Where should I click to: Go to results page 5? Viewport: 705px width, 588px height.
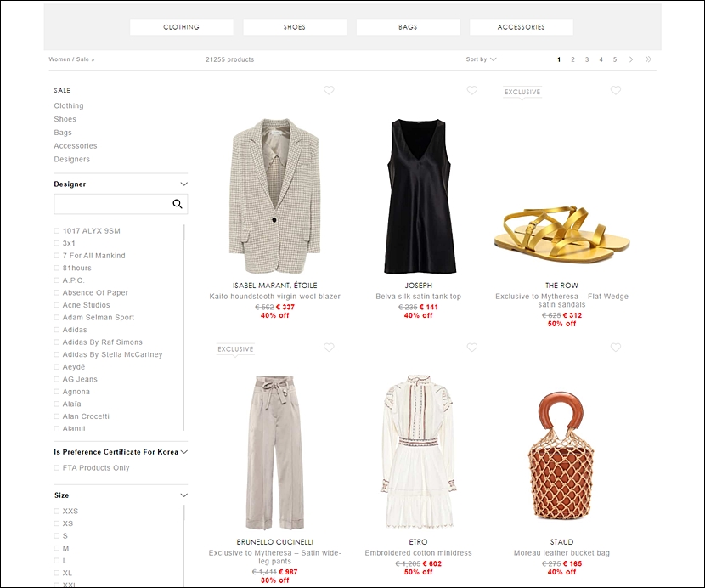coord(615,59)
